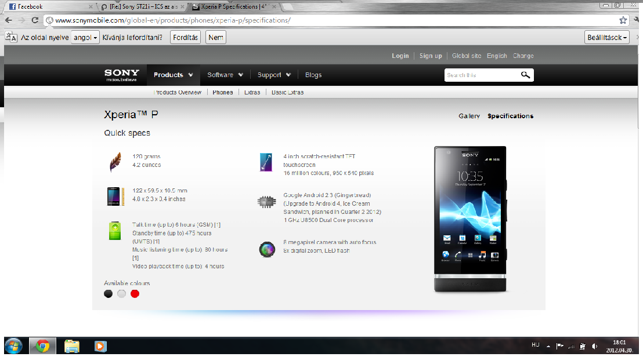Click the touchscreen display icon
Image resolution: width=643 pixels, height=364 pixels.
pyautogui.click(x=266, y=162)
